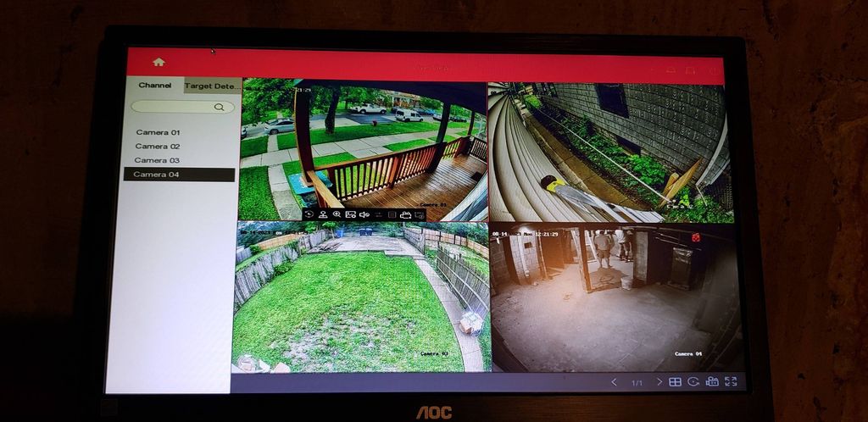Select the basement Camera 04 feed
Image resolution: width=868 pixels, height=422 pixels.
[x=615, y=297]
